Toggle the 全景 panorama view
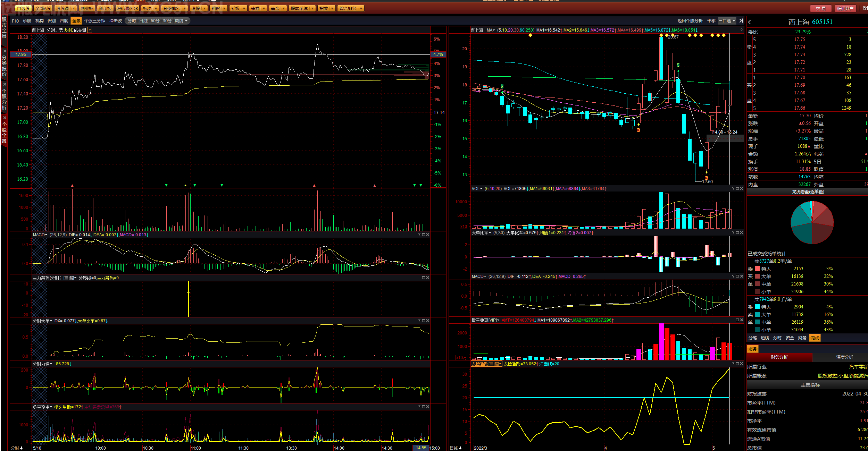 (x=76, y=21)
